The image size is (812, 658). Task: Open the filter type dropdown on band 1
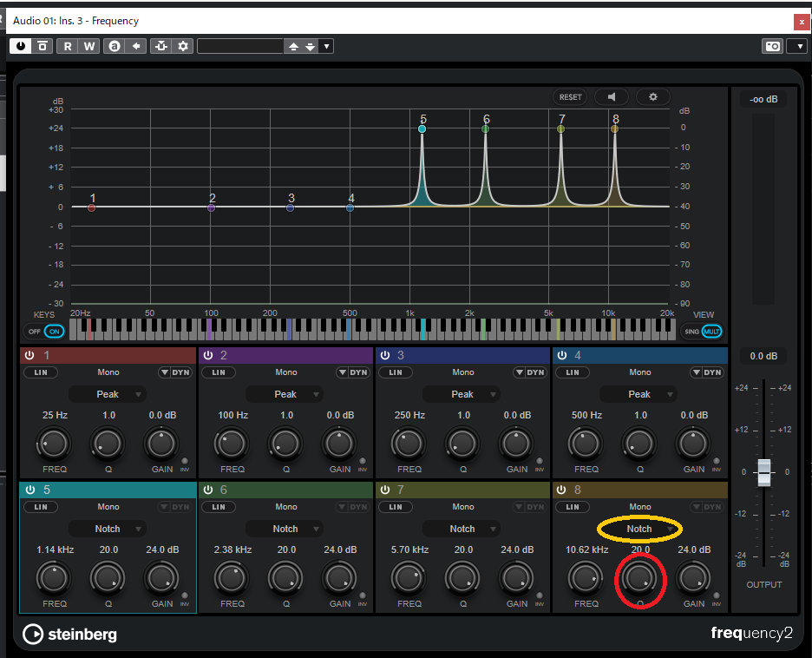point(108,394)
